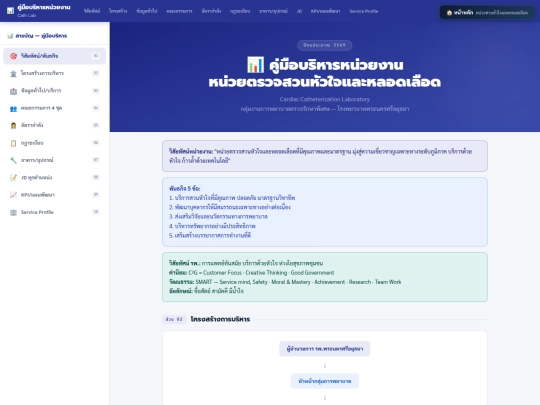
Task: Click the วัฒนธรรม SMART line in green box
Action: (285, 282)
